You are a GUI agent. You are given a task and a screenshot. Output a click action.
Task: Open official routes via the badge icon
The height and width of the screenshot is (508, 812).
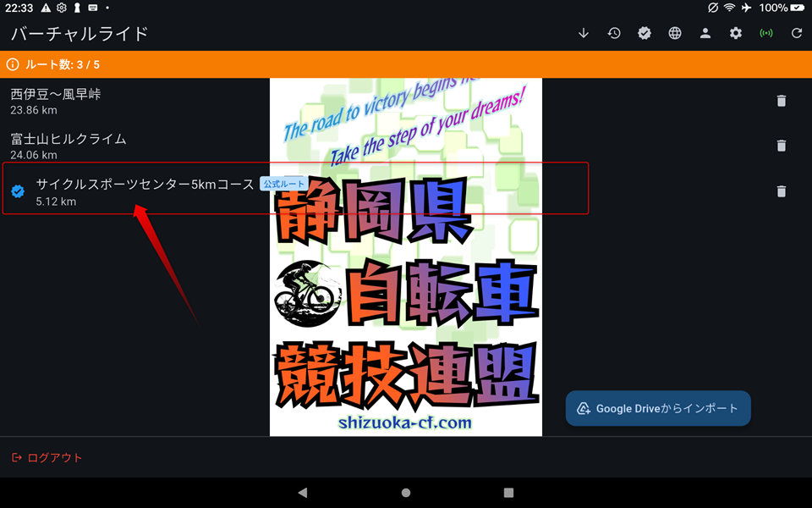pos(644,33)
